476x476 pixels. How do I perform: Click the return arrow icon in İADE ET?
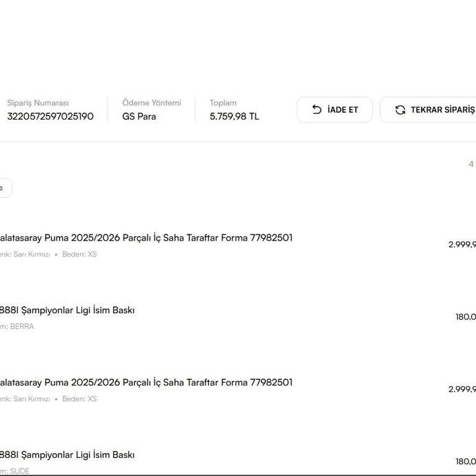tap(317, 110)
